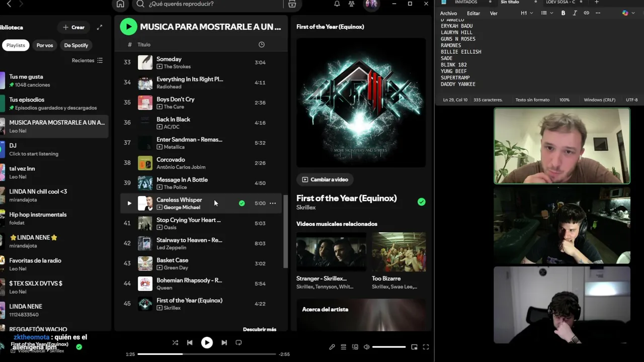Open Notepad's more formatting options ellipsis

tap(598, 13)
